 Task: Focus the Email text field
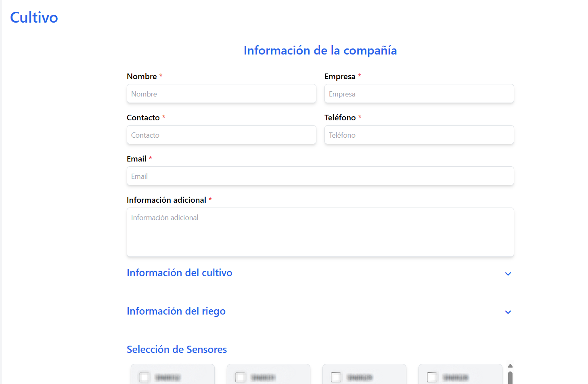coord(320,176)
